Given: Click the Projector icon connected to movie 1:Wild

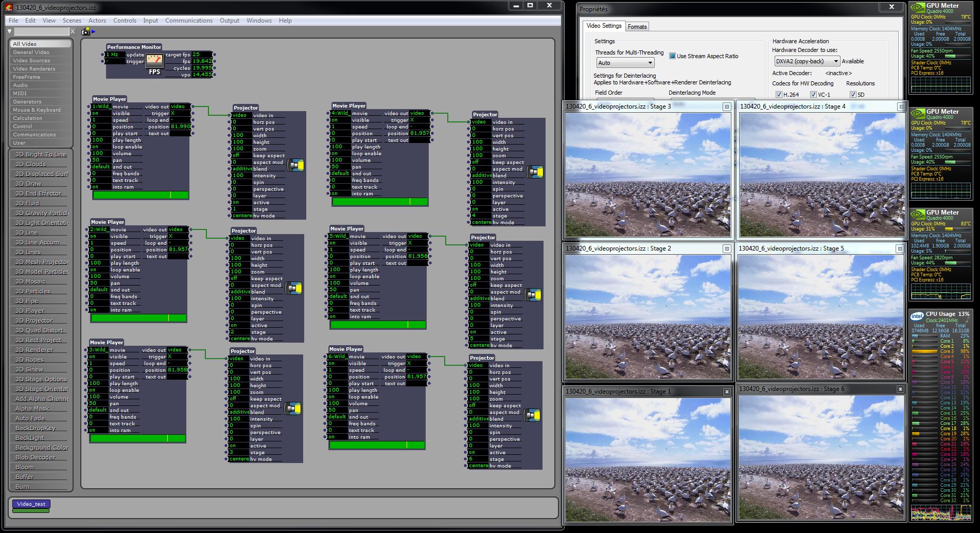Looking at the screenshot, I should coord(296,165).
